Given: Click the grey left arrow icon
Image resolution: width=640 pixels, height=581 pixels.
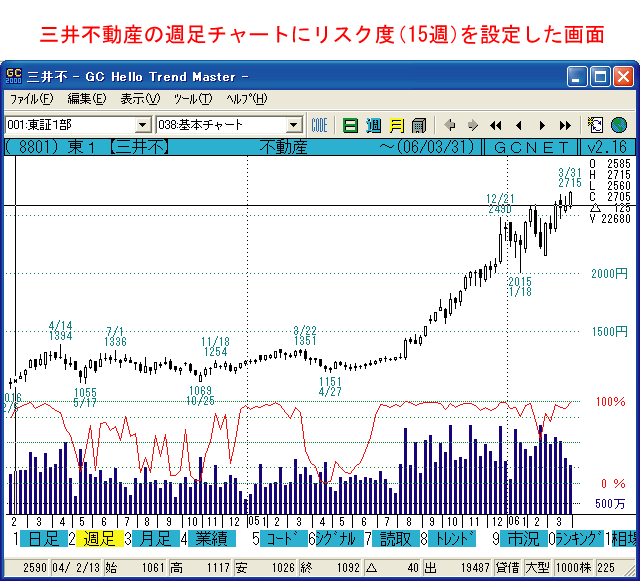Looking at the screenshot, I should tap(450, 125).
